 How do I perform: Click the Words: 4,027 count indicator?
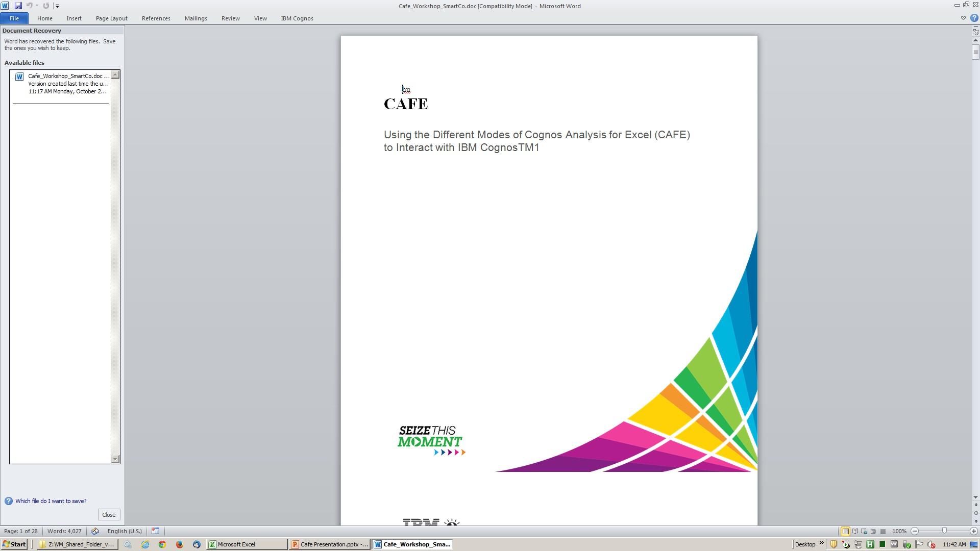point(64,531)
